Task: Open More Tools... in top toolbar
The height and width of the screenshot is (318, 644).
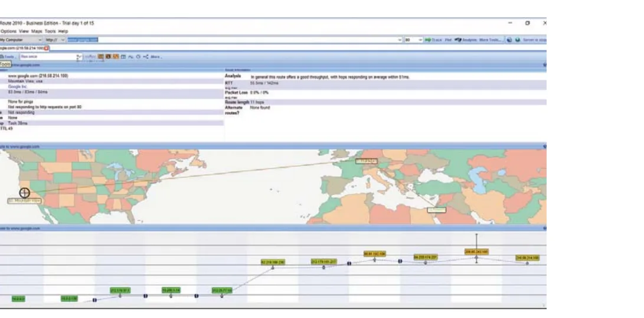Action: (491, 40)
